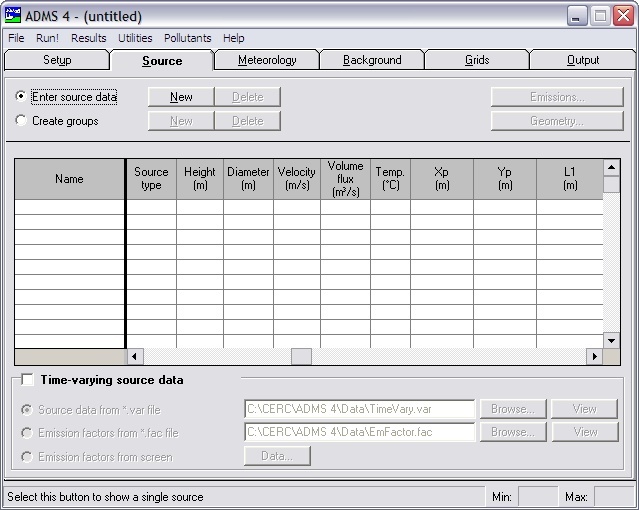Click the Source type column header
Screen dimensions: 639x510
(151, 179)
